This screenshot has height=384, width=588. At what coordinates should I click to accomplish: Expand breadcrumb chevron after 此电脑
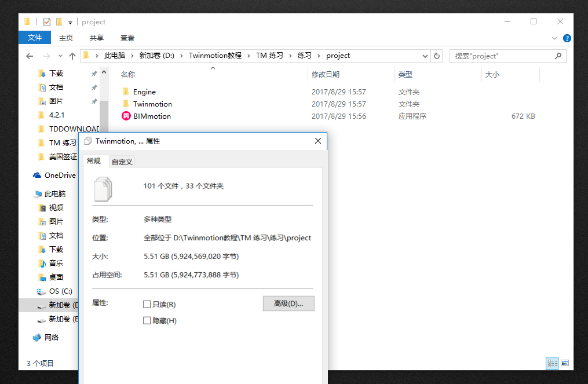[132, 56]
